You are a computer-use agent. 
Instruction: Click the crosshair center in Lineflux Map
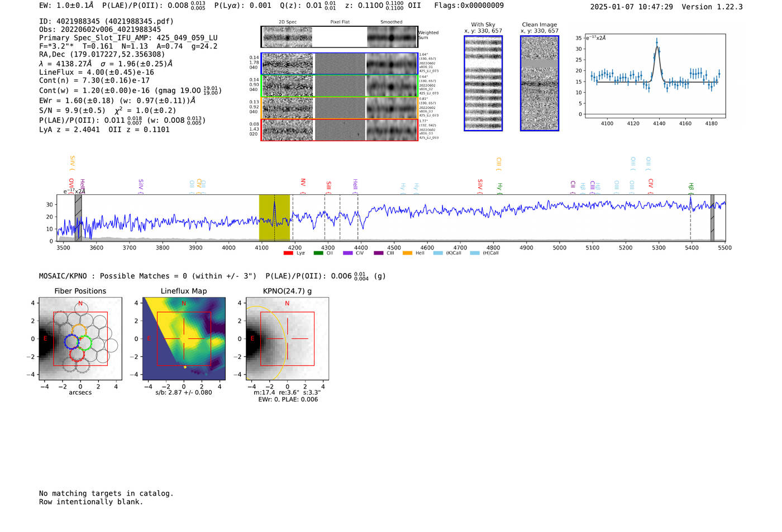pyautogui.click(x=184, y=339)
